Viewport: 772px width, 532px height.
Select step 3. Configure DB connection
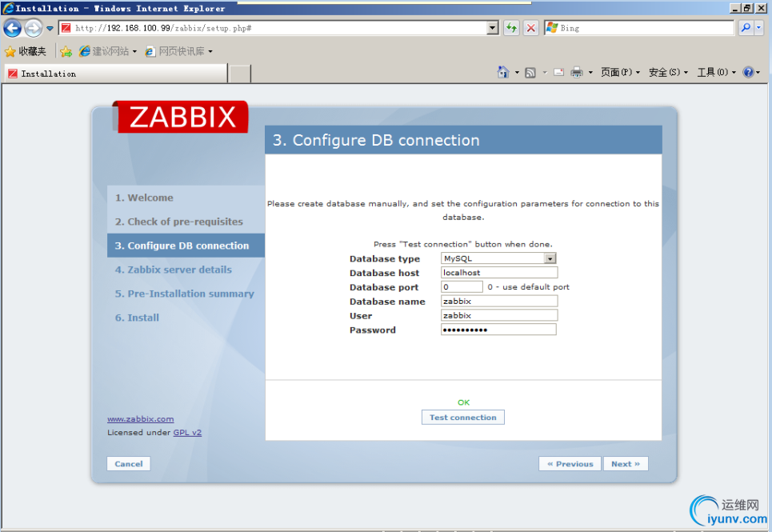186,246
